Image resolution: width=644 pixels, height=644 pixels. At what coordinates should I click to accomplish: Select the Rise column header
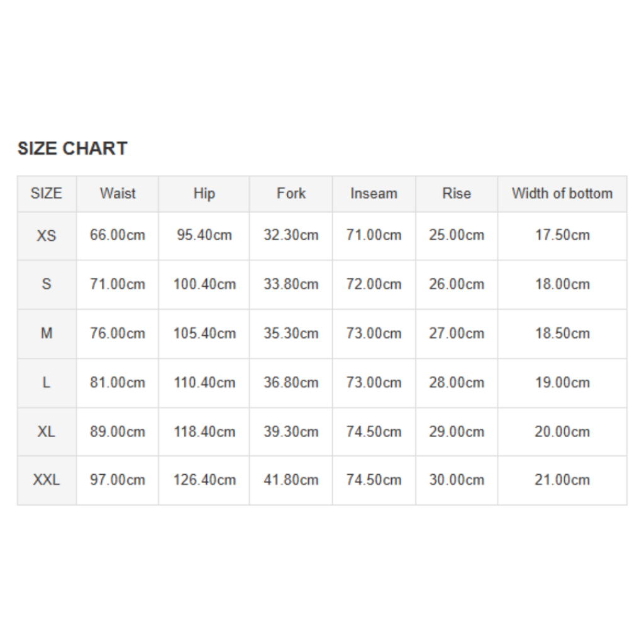pos(457,194)
